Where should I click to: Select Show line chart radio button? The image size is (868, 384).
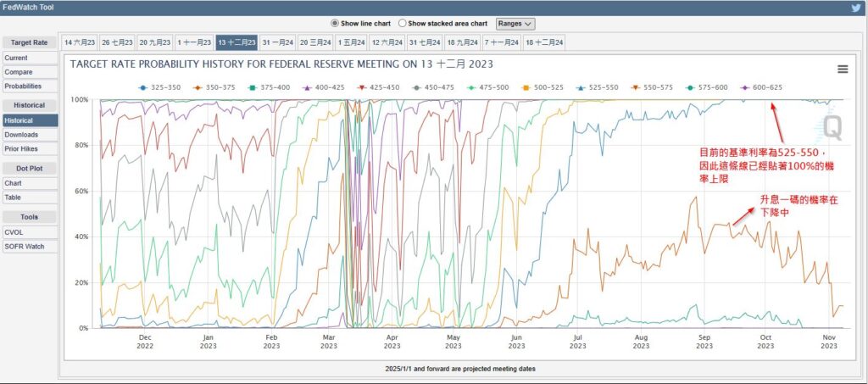[x=334, y=23]
